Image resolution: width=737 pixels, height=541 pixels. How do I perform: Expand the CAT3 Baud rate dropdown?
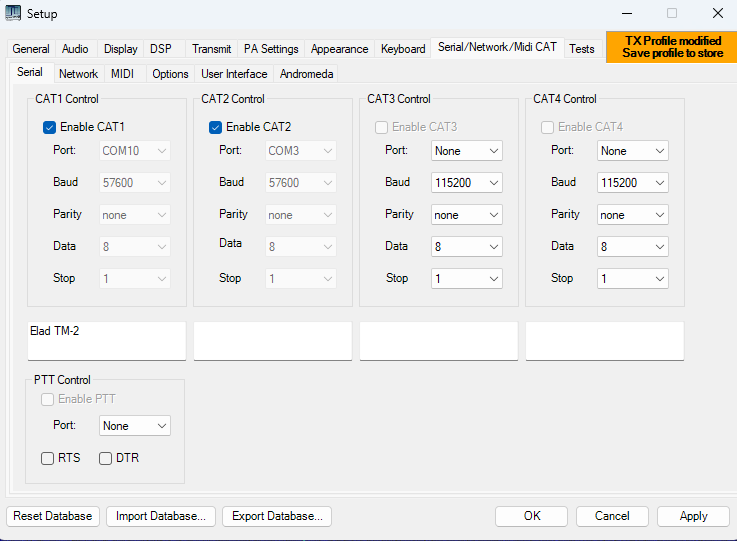coord(467,183)
